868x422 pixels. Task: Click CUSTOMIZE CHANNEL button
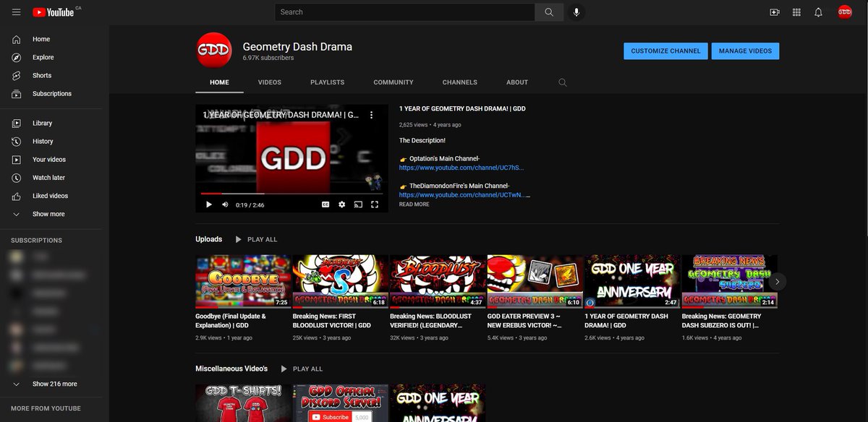(x=665, y=51)
